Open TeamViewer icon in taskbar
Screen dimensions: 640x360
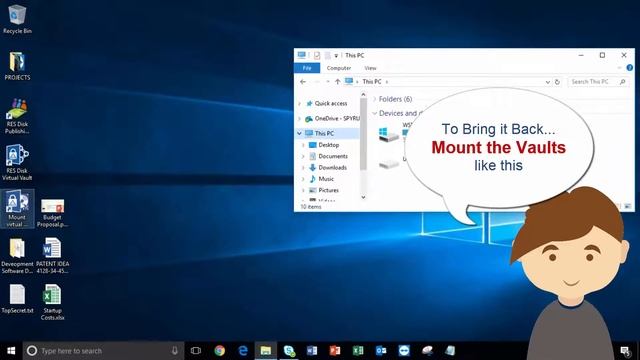pyautogui.click(x=404, y=351)
